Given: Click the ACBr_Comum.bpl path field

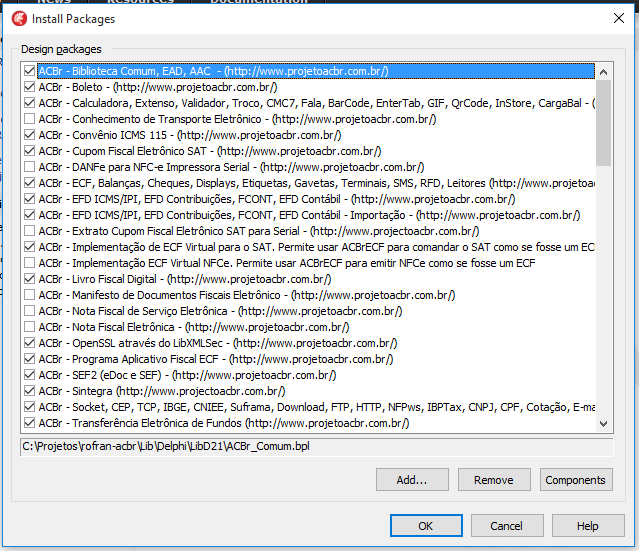Looking at the screenshot, I should click(x=317, y=447).
